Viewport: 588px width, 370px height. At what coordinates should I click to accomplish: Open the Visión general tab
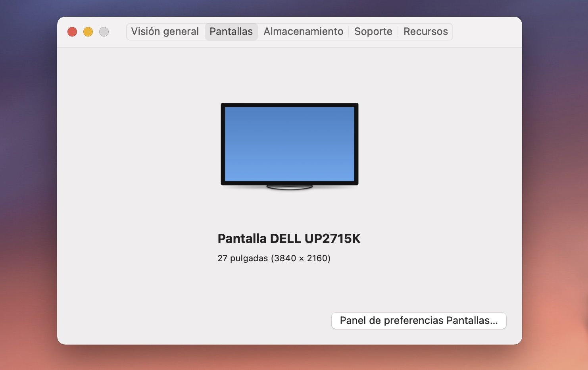click(x=165, y=32)
